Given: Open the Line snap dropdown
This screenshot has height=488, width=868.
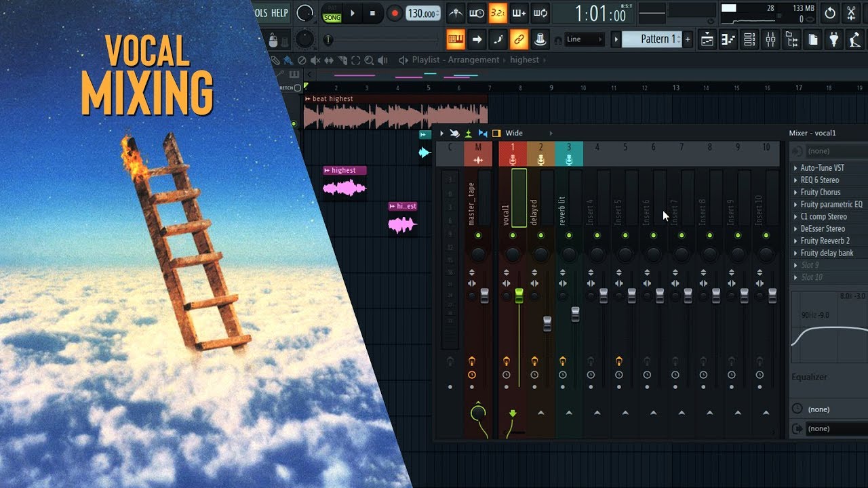Looking at the screenshot, I should (584, 39).
